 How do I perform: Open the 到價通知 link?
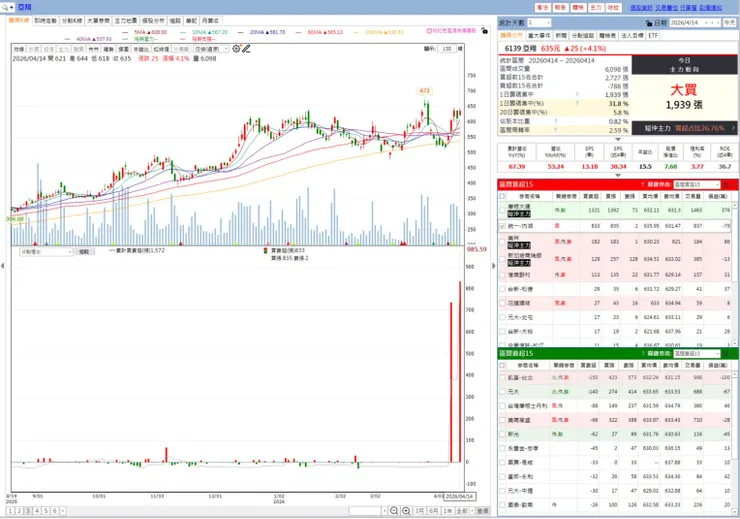pyautogui.click(x=710, y=8)
